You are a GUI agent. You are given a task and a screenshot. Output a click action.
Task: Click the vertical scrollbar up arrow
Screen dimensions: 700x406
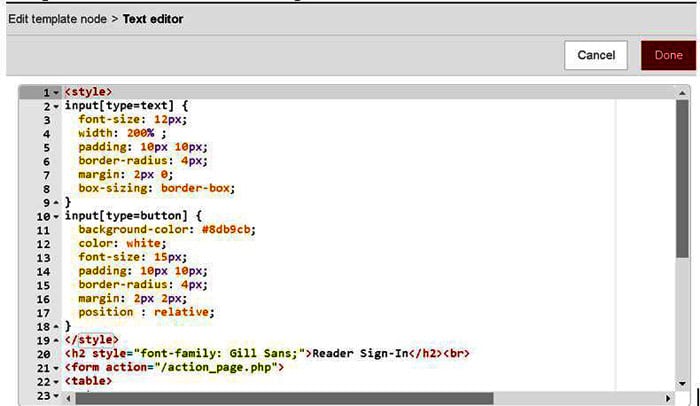coord(682,93)
